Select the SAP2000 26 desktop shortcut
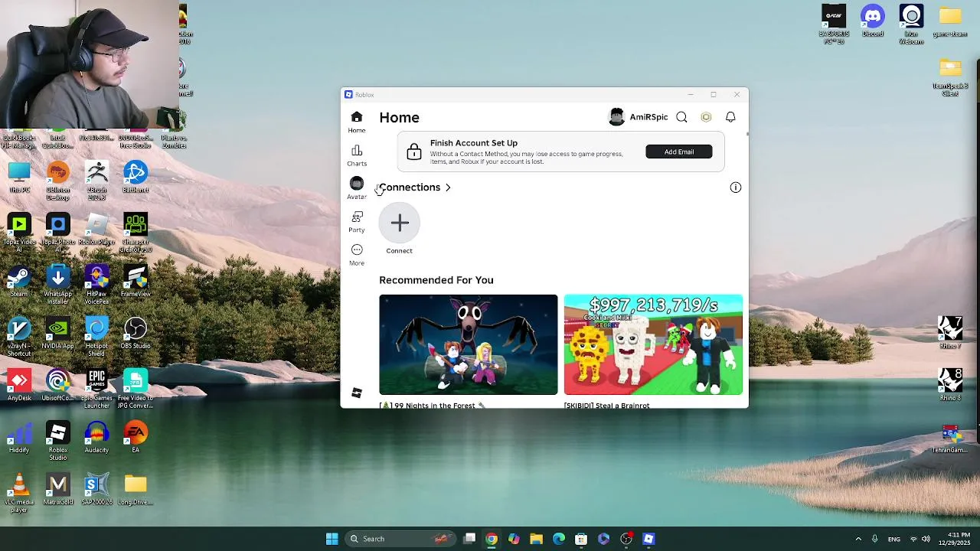Screen dimensions: 980x551 tap(96, 490)
